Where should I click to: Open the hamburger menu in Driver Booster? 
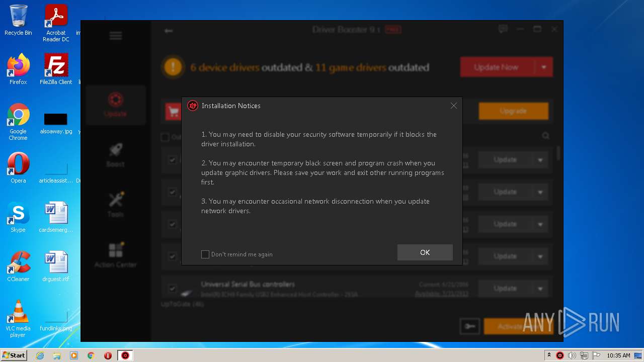pyautogui.click(x=116, y=35)
